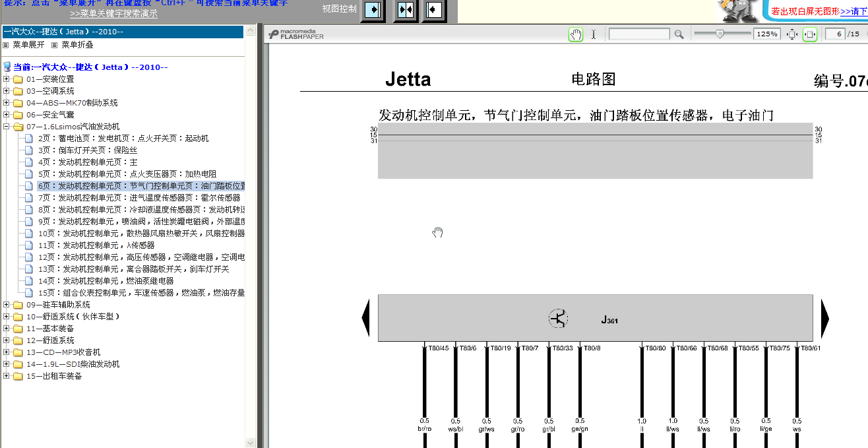Click folder icon of 15—出租车装备
The height and width of the screenshot is (448, 868).
(x=18, y=376)
